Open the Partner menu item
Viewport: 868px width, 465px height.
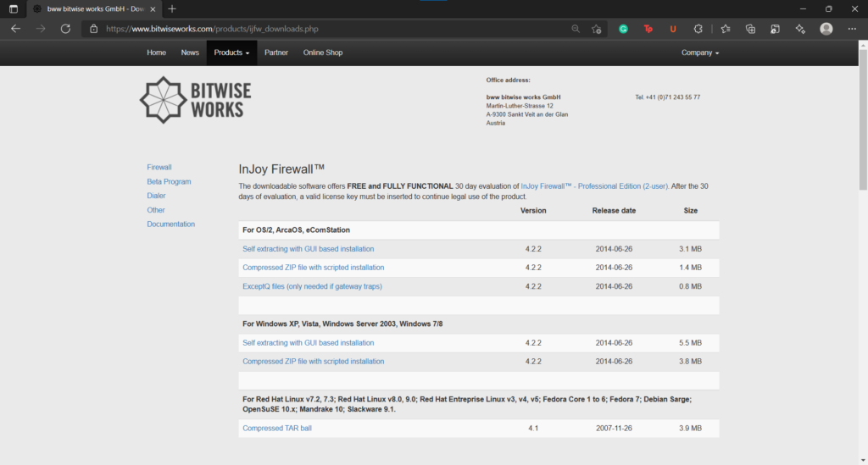click(276, 53)
